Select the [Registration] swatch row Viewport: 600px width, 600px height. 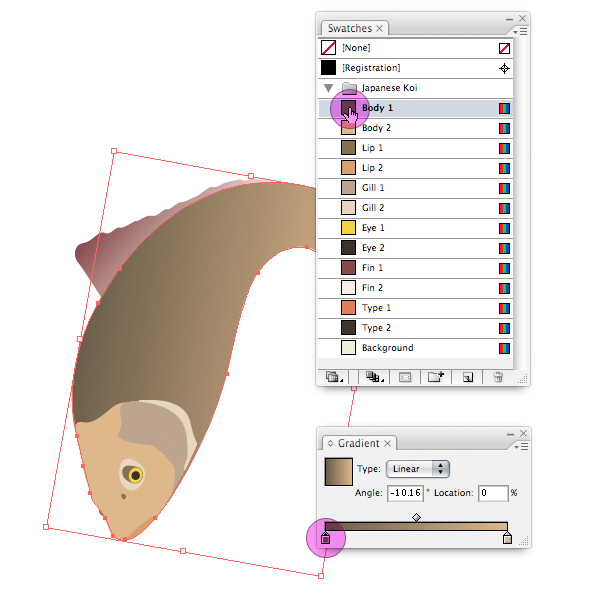coord(415,68)
